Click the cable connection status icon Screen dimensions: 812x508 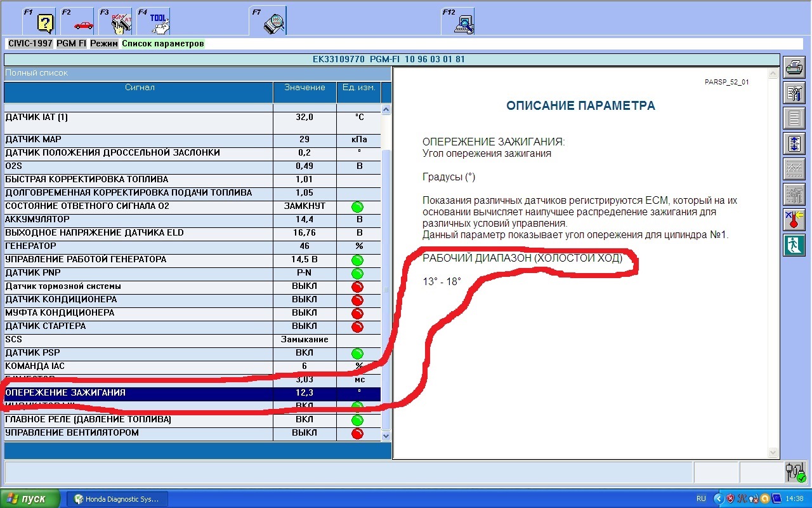pyautogui.click(x=795, y=472)
